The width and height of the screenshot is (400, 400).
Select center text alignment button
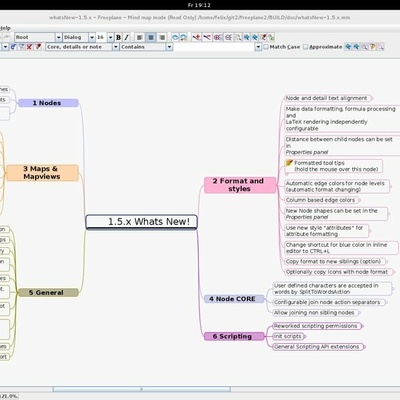tap(151, 37)
